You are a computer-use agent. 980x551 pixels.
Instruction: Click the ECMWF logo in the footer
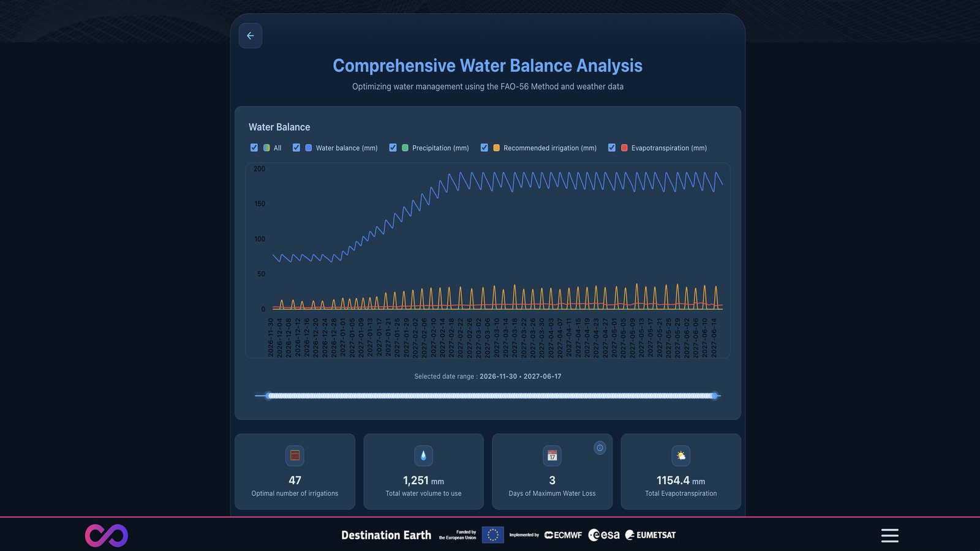tap(562, 534)
